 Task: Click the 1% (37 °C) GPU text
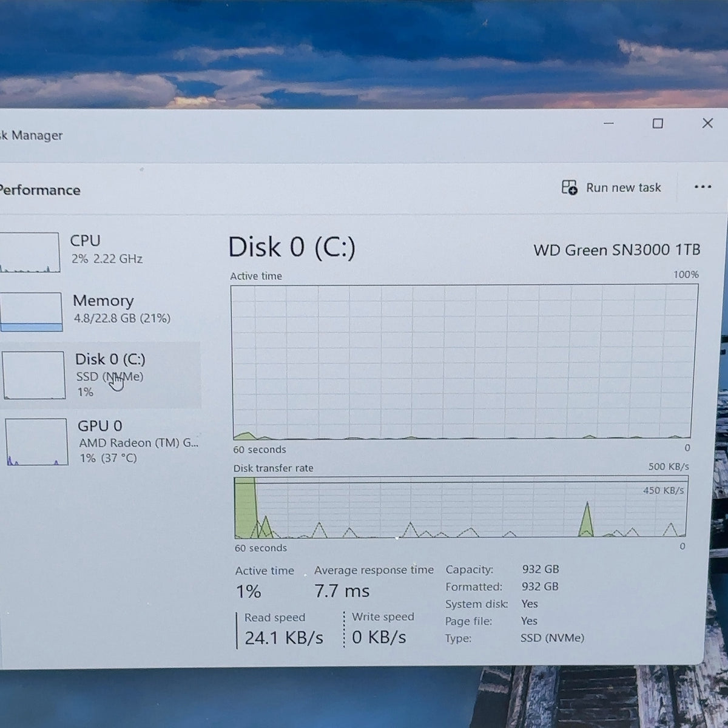click(x=109, y=458)
